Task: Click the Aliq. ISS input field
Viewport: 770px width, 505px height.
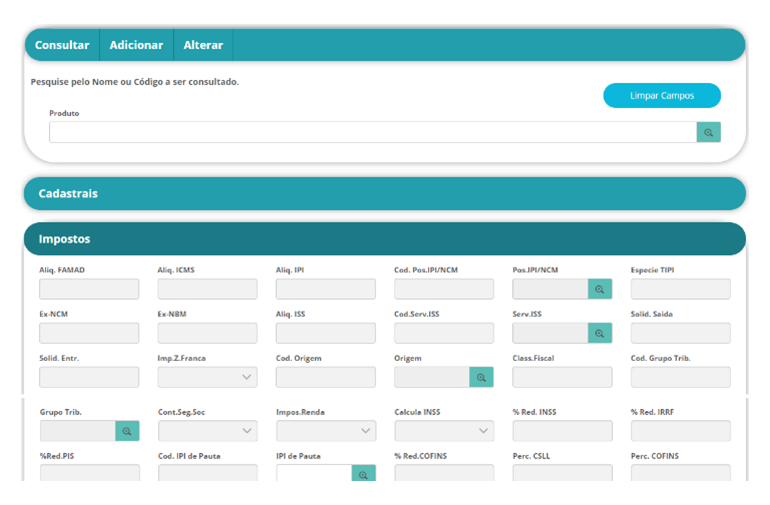Action: pyautogui.click(x=326, y=333)
